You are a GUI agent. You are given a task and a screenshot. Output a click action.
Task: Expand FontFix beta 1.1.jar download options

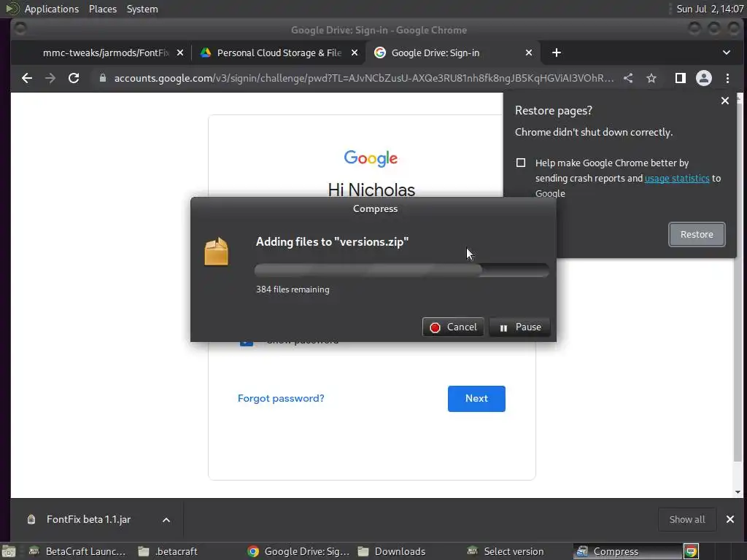click(x=166, y=520)
